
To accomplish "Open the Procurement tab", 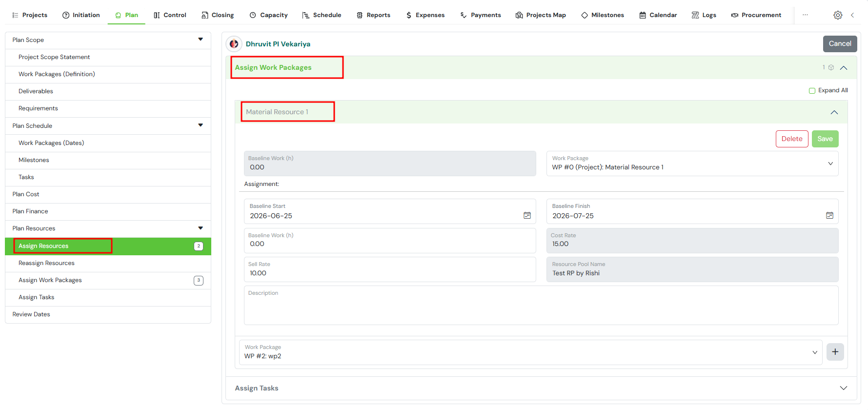I will 756,15.
